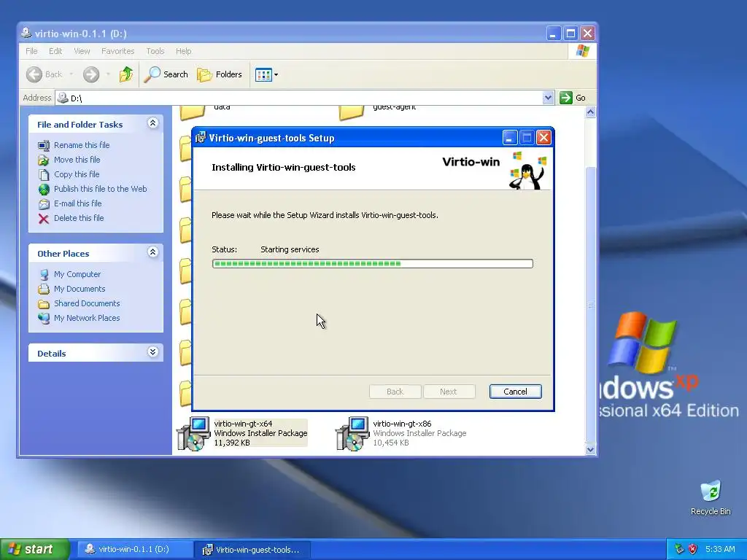This screenshot has width=747, height=560.
Task: Click E-mail this file link
Action: (77, 203)
